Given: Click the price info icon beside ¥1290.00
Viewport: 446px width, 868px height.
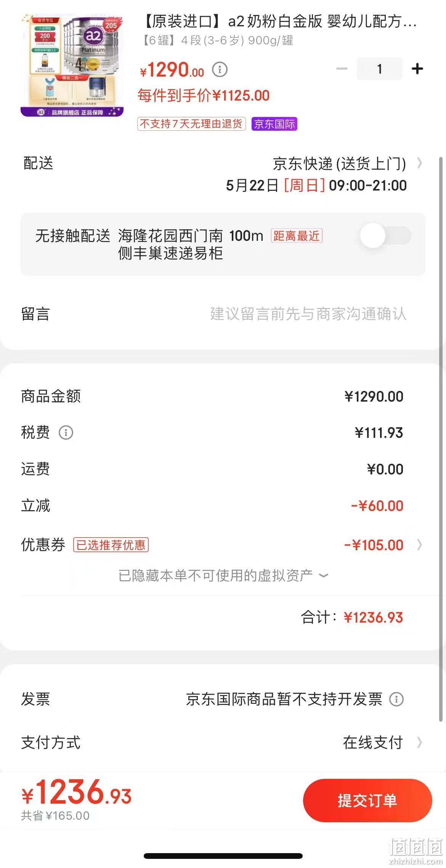Looking at the screenshot, I should click(x=220, y=70).
